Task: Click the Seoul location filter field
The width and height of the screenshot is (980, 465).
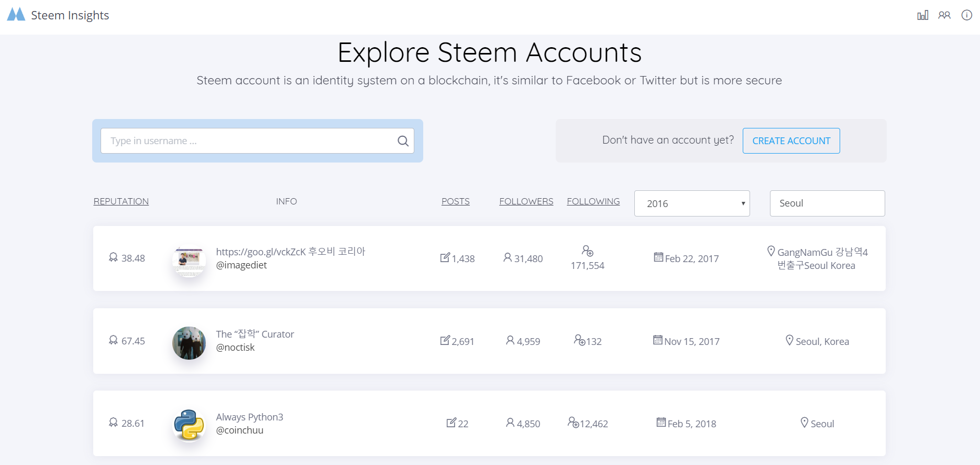Action: [x=827, y=203]
